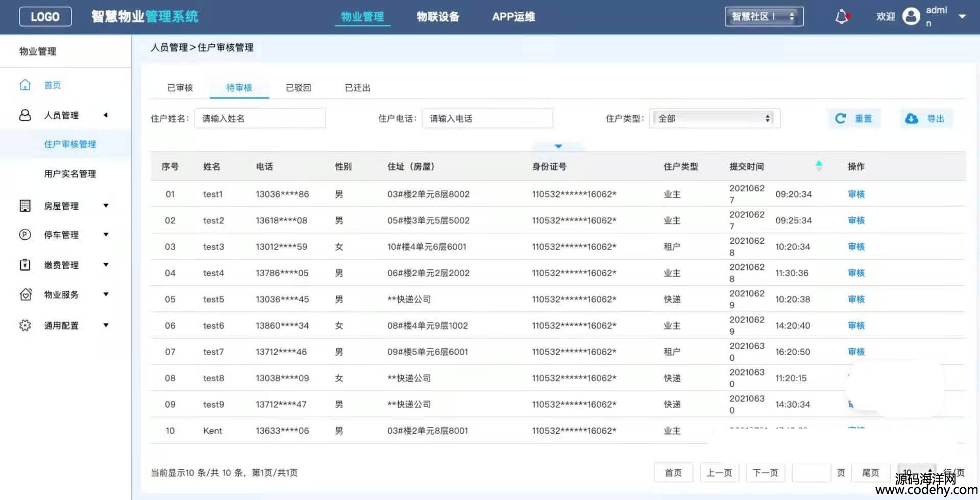Image resolution: width=980 pixels, height=500 pixels.
Task: Click the 下一页 pagination button
Action: [x=765, y=472]
